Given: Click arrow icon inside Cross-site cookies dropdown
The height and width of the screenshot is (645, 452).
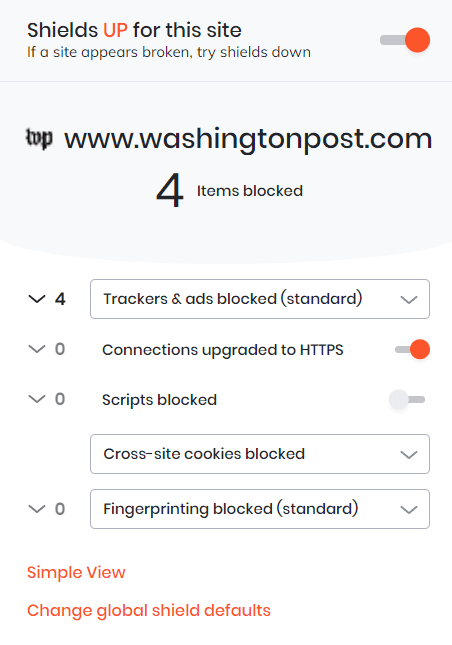Looking at the screenshot, I should coord(409,455).
